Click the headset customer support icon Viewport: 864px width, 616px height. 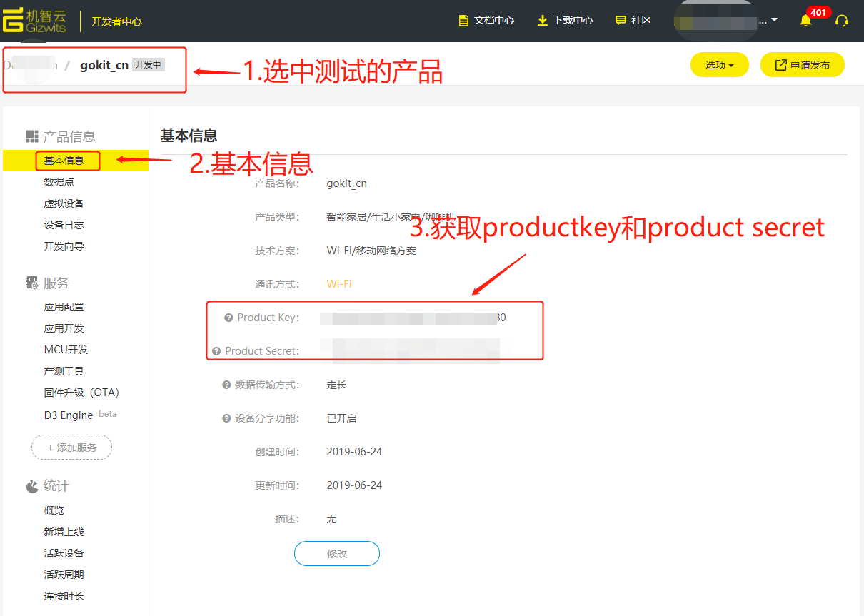(842, 21)
